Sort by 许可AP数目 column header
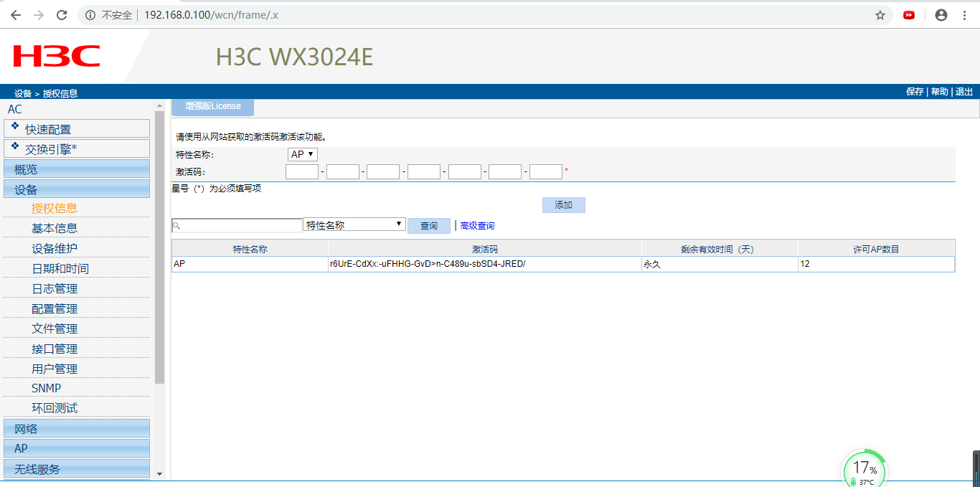This screenshot has width=980, height=487. (877, 249)
